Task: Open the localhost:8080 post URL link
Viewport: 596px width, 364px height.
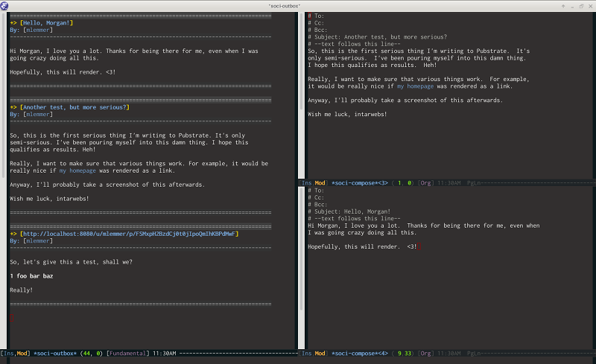Action: tap(129, 234)
